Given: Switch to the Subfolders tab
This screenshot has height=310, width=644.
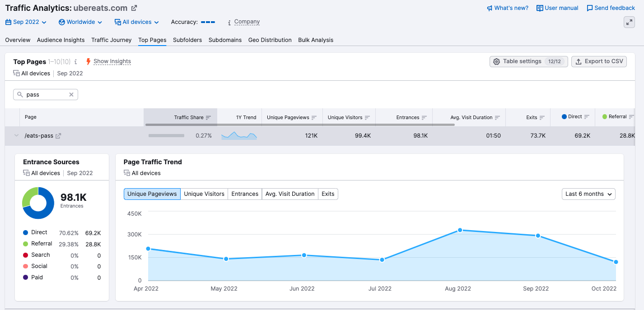Looking at the screenshot, I should coord(187,40).
